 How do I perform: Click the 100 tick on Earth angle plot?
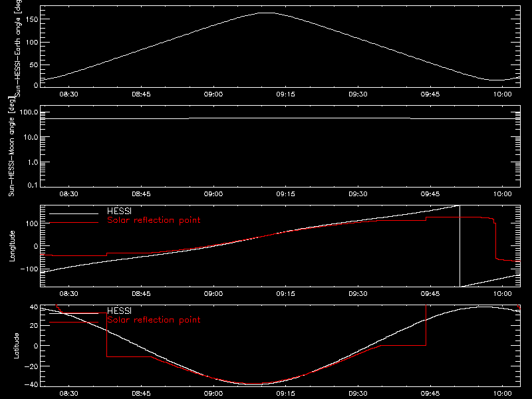click(x=31, y=43)
